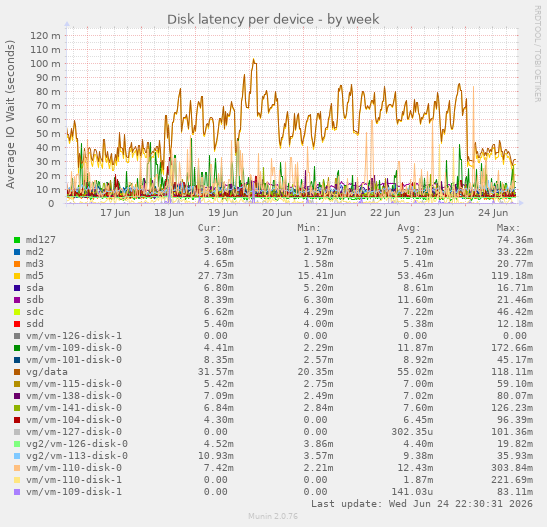547x527 pixels.
Task: Click the Cur: column header
Action: [209, 228]
